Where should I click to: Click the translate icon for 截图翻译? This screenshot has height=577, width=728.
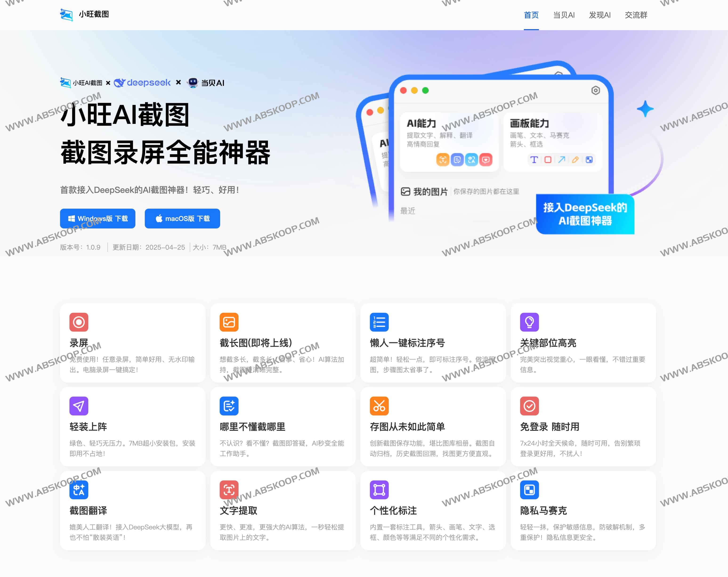(x=79, y=489)
